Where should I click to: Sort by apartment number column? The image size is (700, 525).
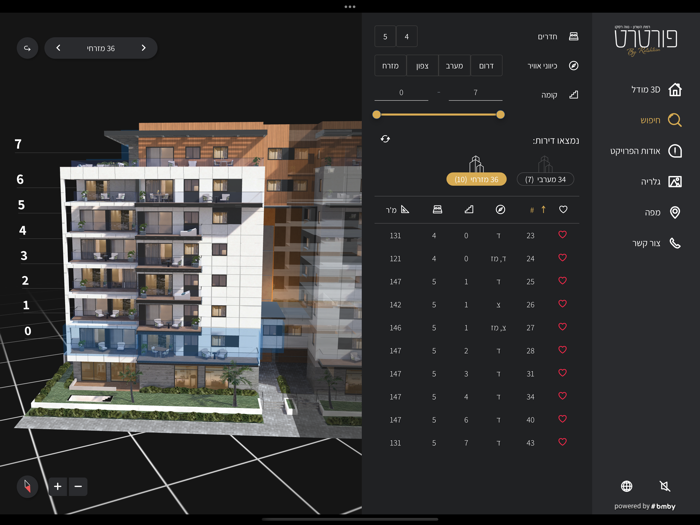(537, 209)
